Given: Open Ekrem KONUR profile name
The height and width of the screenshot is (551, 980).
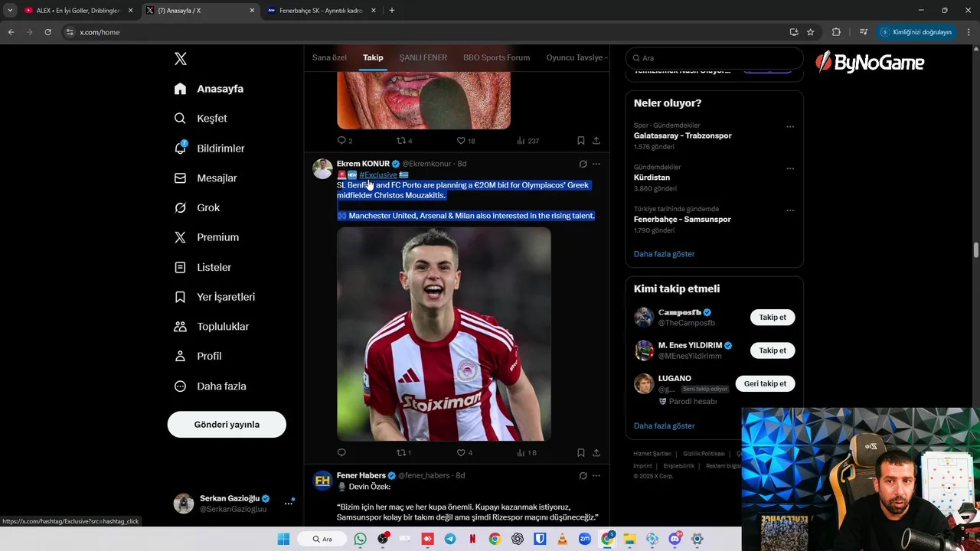Looking at the screenshot, I should tap(363, 164).
